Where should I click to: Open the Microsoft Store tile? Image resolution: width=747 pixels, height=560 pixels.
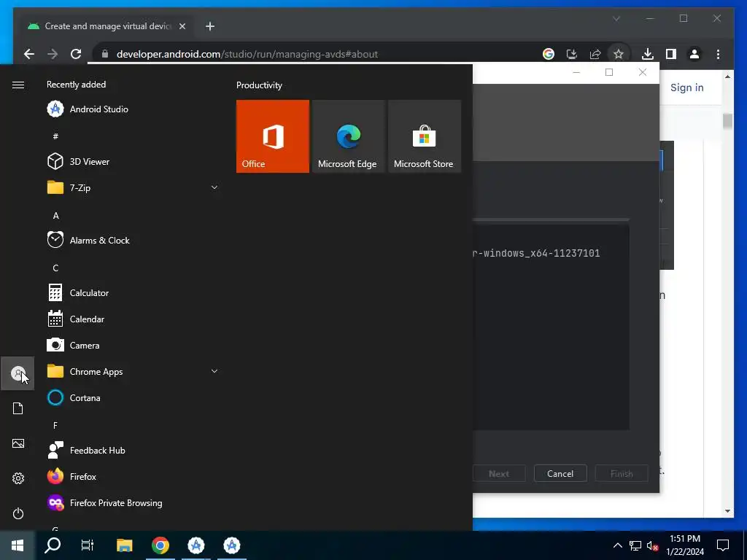click(425, 136)
